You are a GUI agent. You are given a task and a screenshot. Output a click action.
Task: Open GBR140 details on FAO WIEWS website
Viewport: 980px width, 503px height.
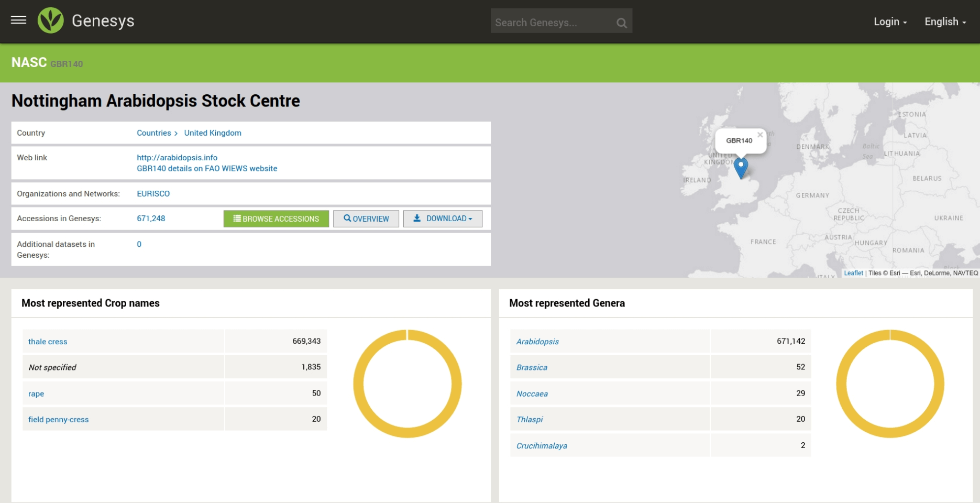pyautogui.click(x=207, y=168)
